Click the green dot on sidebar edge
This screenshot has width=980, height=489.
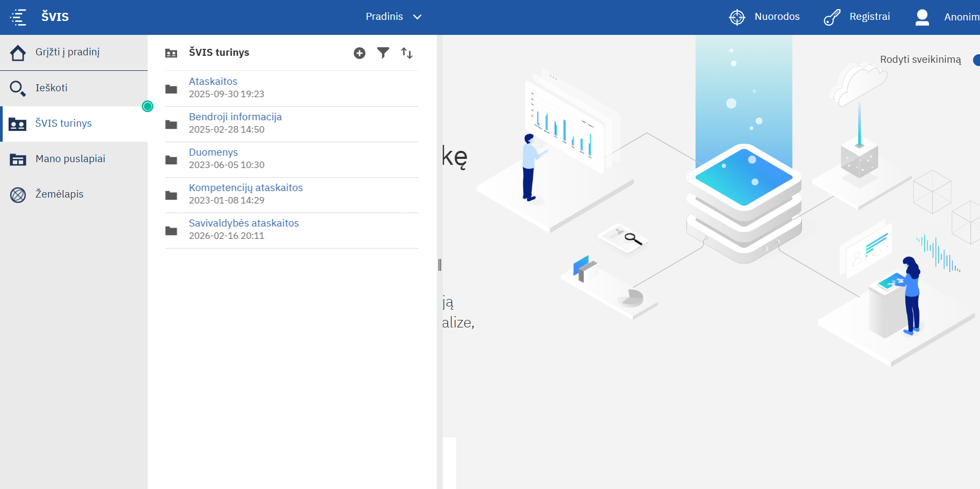[x=148, y=106]
